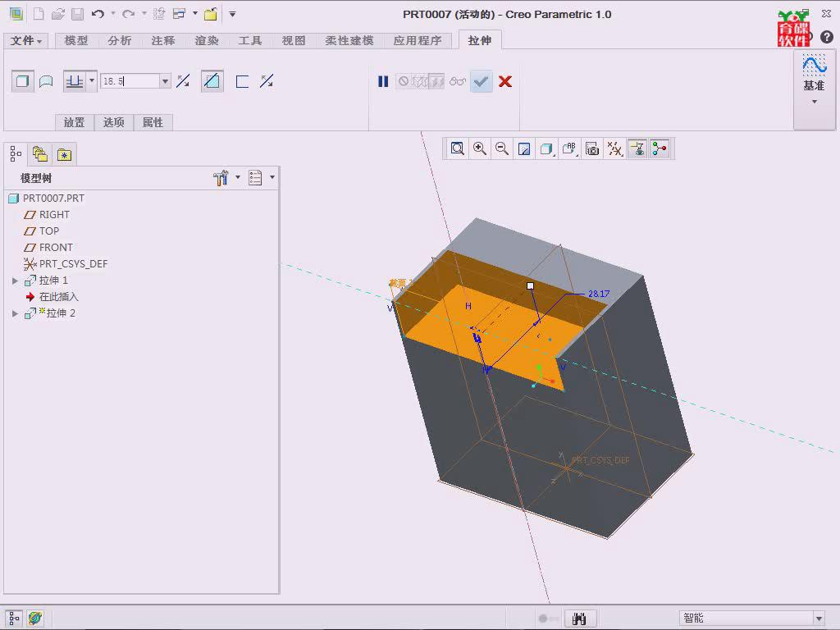Show the favorites navigator tab

(x=64, y=154)
